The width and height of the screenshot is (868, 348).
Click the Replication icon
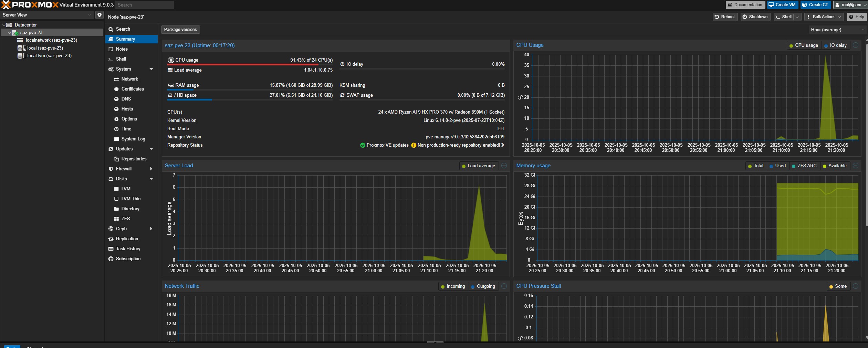[x=111, y=239]
